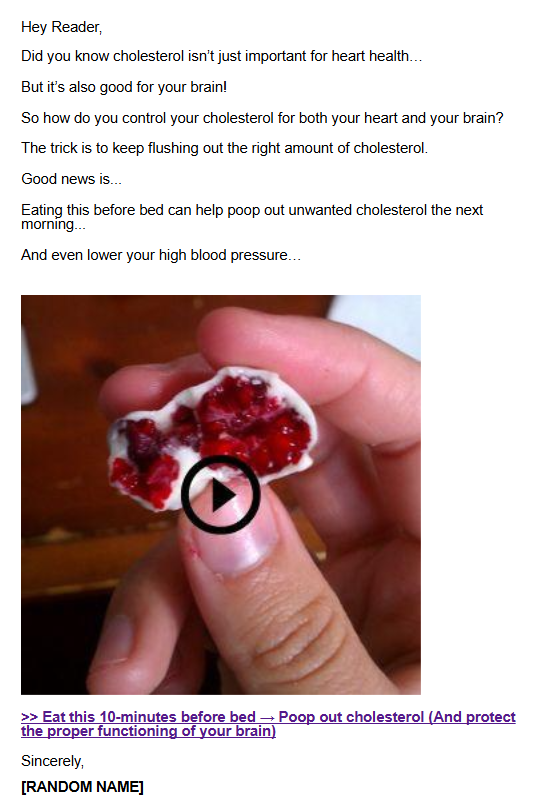Click 'And even lower your high blood pressure' line
541x808 pixels.
pos(161,255)
